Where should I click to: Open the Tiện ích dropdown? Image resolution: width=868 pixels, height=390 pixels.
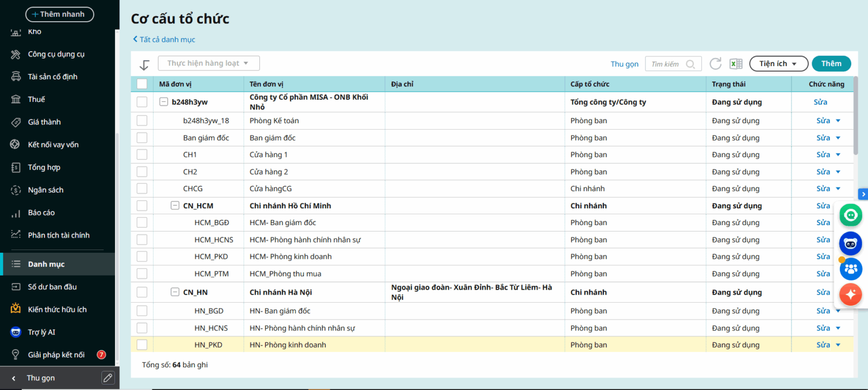point(778,64)
